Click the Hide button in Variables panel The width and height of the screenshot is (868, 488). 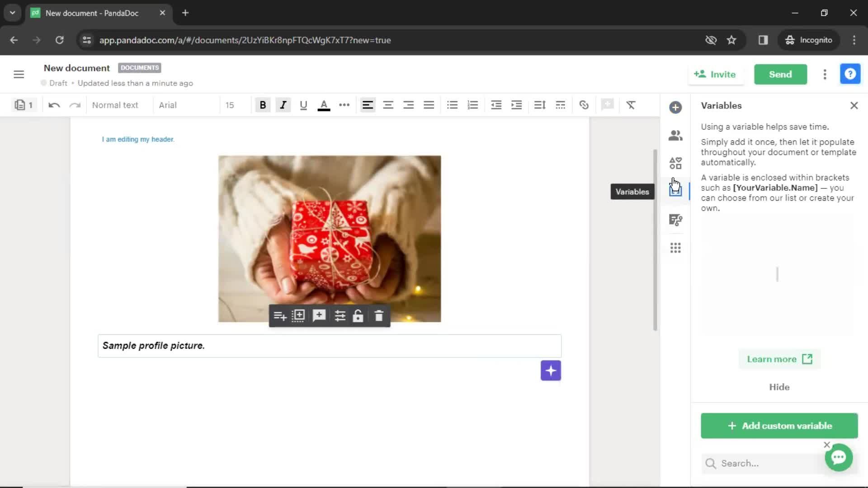tap(780, 387)
